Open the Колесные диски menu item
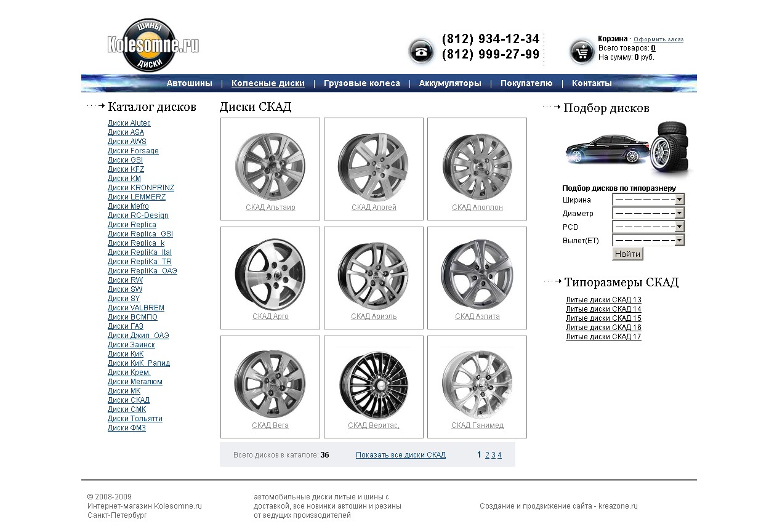The width and height of the screenshot is (777, 532). (268, 83)
